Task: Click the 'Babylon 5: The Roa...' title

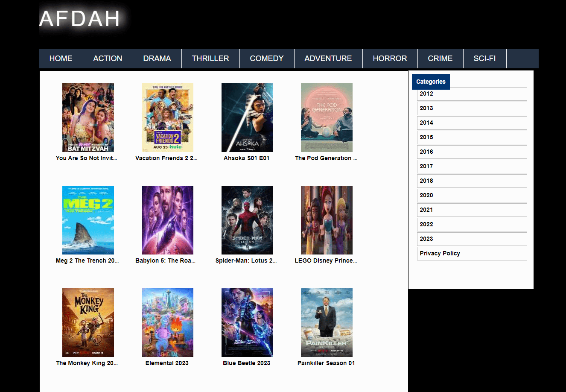Action: point(165,260)
